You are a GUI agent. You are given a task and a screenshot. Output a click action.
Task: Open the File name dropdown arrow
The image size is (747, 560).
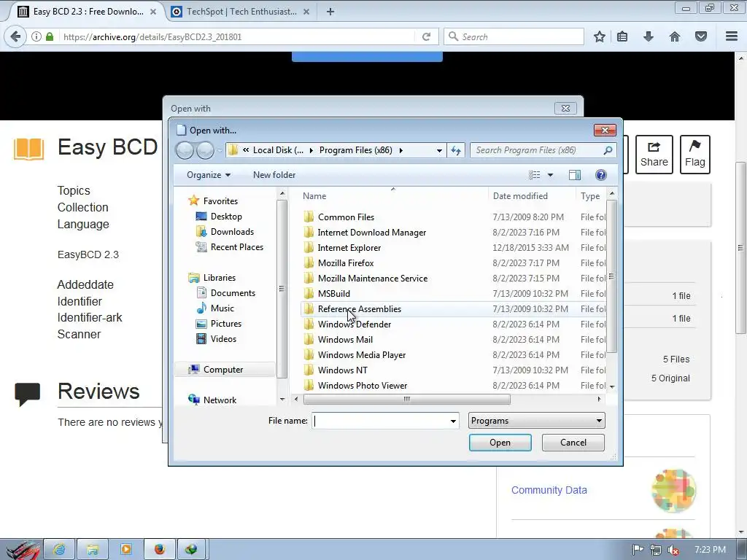[x=453, y=421]
